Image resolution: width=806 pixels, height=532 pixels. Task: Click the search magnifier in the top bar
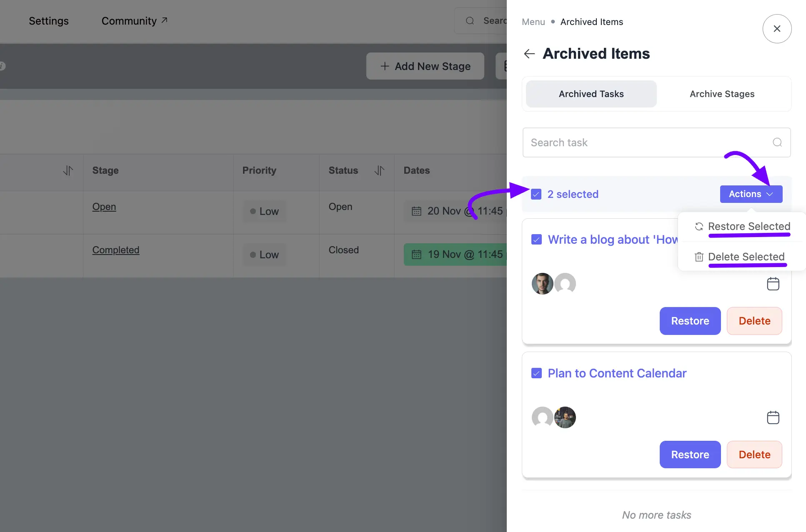[470, 20]
